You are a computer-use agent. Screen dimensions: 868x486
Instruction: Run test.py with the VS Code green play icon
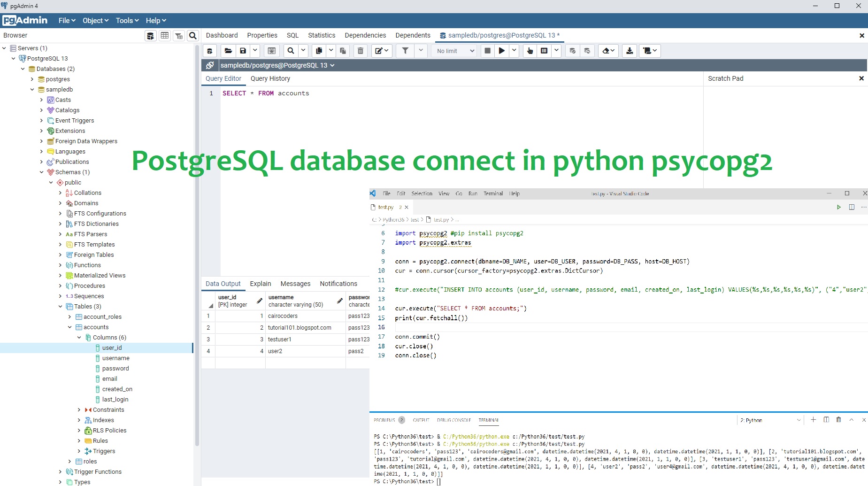pyautogui.click(x=838, y=207)
